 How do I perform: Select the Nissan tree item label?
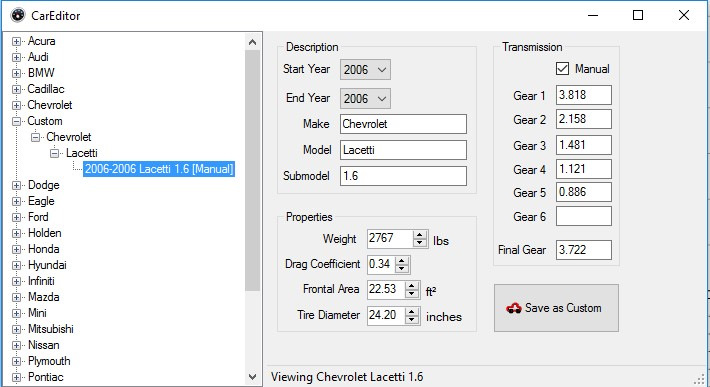click(43, 345)
